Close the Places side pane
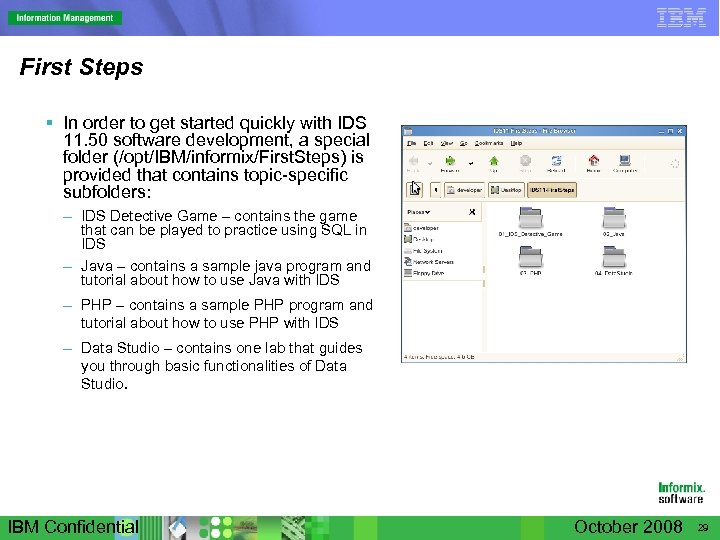 click(x=472, y=212)
